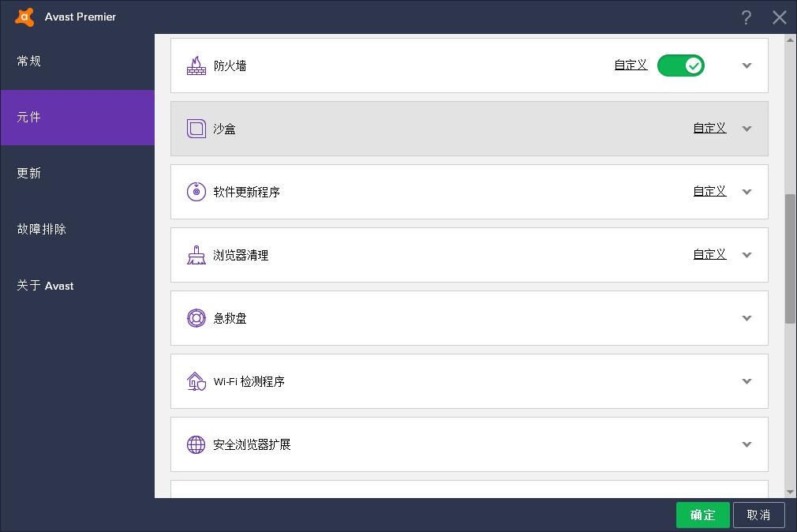Expand the rescue disk (急救盘) row chevron

746,318
